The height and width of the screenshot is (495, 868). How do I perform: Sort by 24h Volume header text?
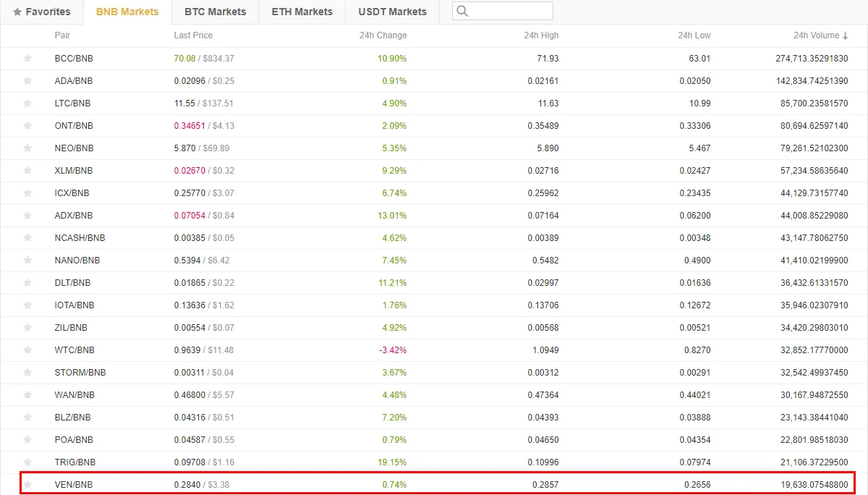tap(816, 35)
